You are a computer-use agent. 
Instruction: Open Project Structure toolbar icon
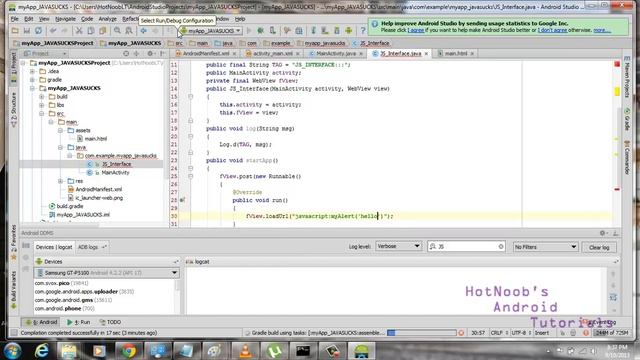(299, 31)
